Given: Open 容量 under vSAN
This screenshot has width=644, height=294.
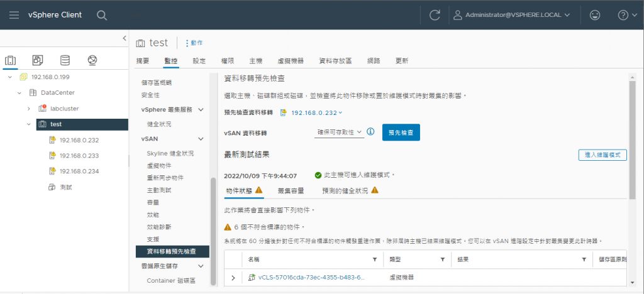Looking at the screenshot, I should pyautogui.click(x=153, y=202).
